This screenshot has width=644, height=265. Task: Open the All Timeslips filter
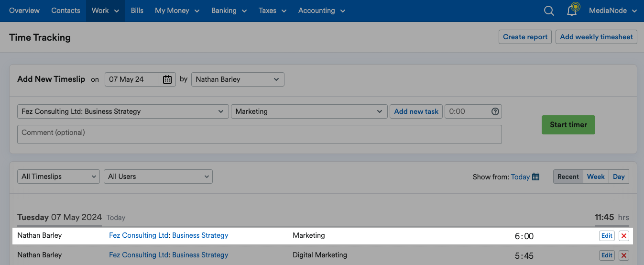tap(58, 177)
